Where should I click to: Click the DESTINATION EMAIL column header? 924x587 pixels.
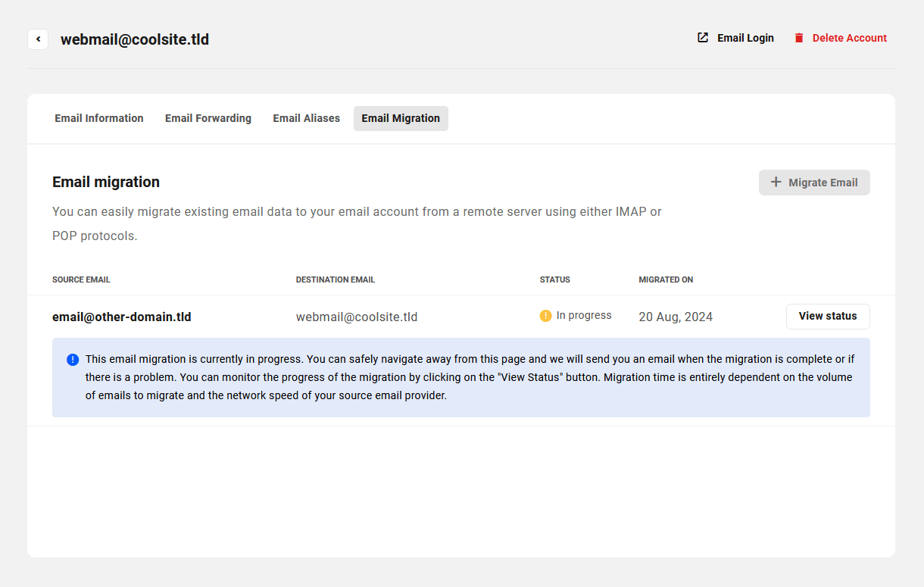[336, 279]
